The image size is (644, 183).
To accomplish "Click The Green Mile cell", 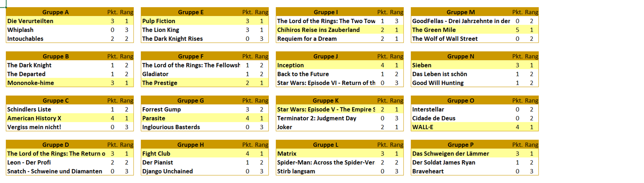I will coord(461,30).
